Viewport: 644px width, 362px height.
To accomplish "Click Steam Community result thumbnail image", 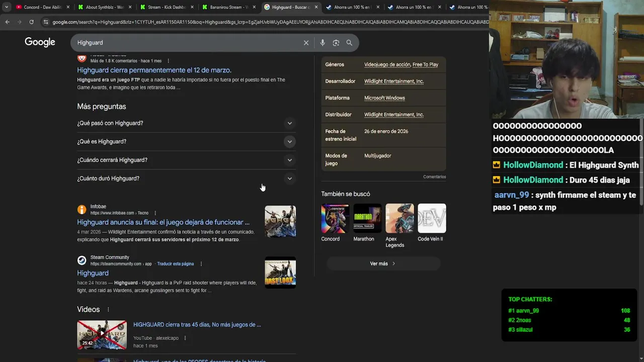I will pyautogui.click(x=280, y=272).
